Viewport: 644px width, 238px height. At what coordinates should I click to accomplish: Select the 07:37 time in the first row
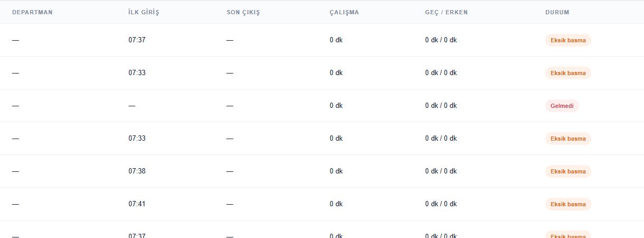click(x=137, y=40)
